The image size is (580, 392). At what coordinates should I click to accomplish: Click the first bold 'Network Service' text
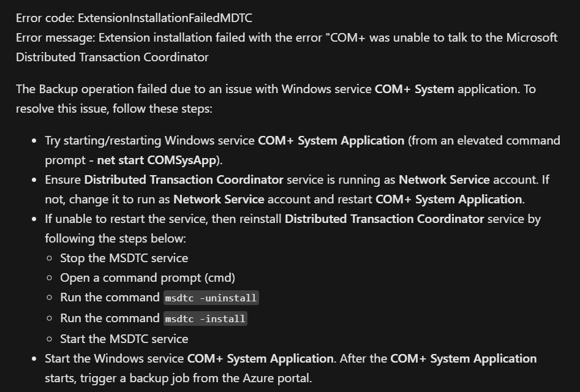click(444, 179)
